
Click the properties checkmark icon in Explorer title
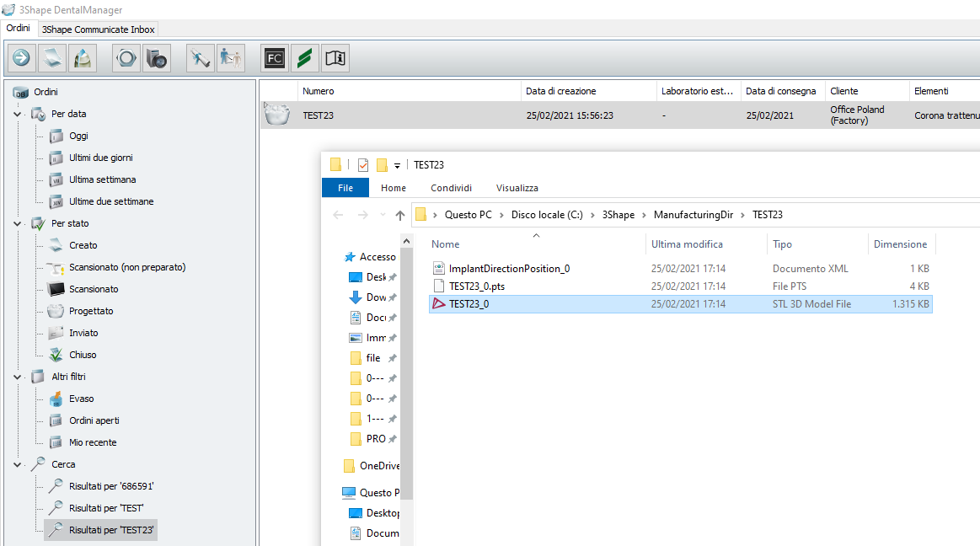point(363,165)
